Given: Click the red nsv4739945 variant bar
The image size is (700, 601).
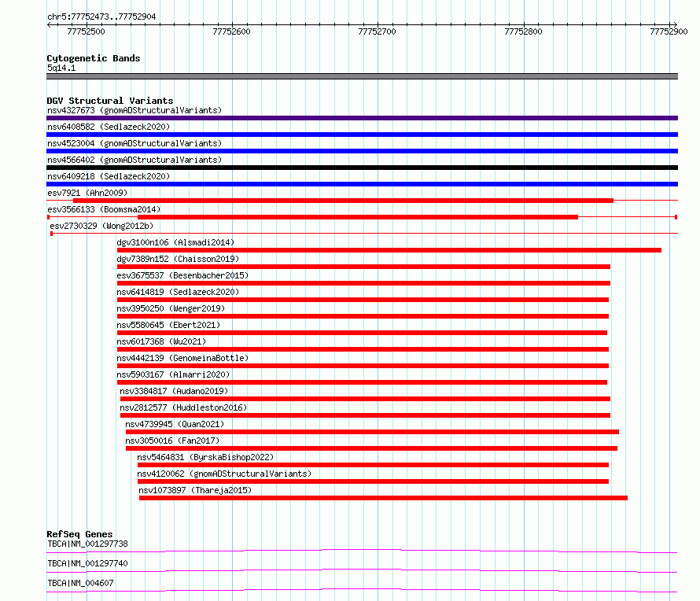Looking at the screenshot, I should coord(372,432).
